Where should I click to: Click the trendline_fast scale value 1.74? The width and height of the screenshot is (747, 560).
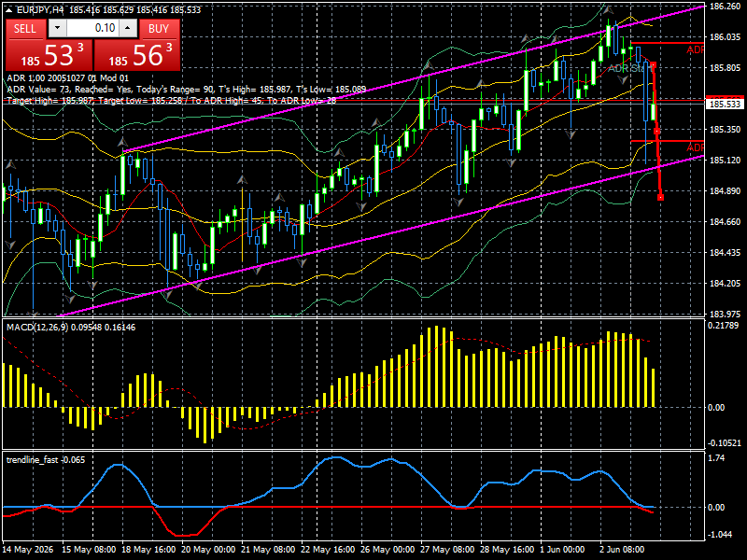(716, 457)
